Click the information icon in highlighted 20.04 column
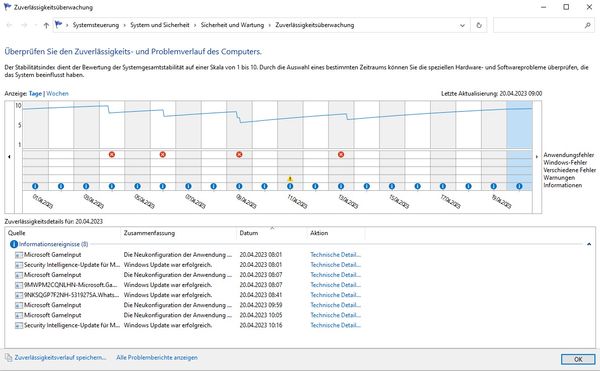This screenshot has height=371, width=600. pyautogui.click(x=519, y=186)
